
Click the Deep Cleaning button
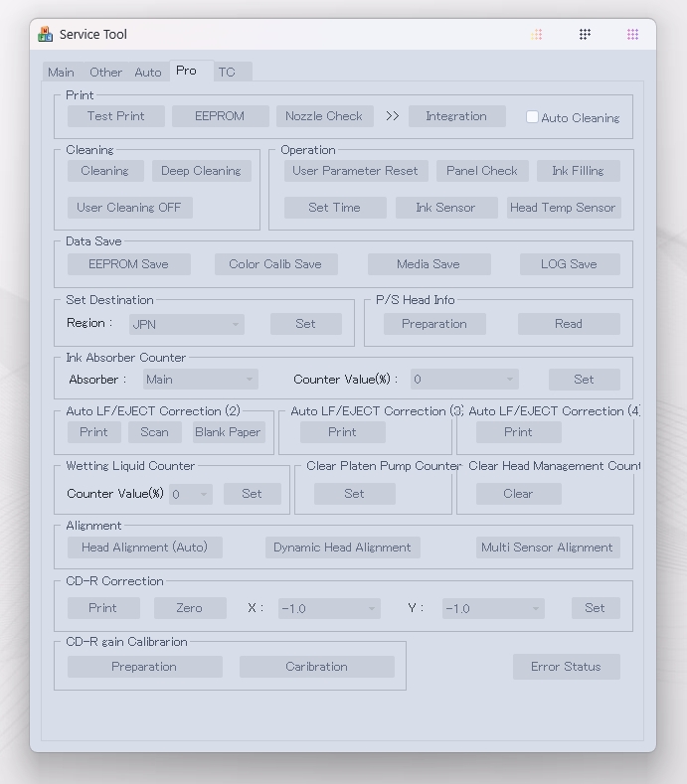[x=201, y=171]
